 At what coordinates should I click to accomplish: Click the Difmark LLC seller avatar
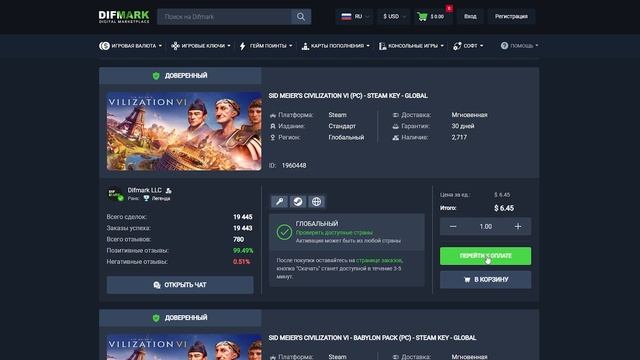[x=115, y=194]
